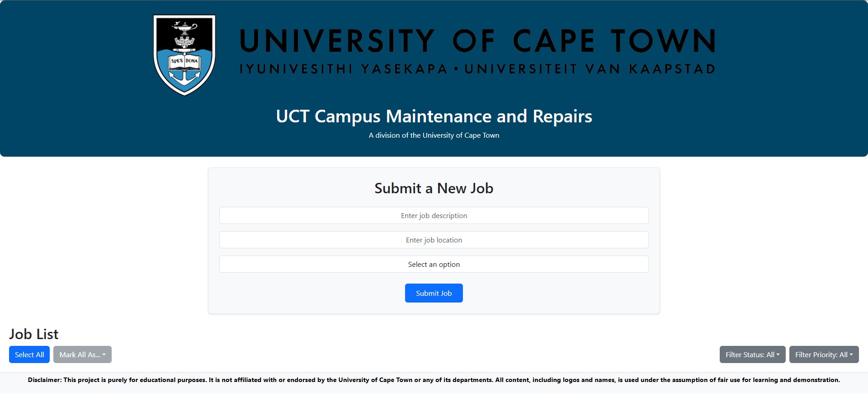
Task: Click the "UCT Campus Maintenance and Repairs" title
Action: tap(434, 116)
